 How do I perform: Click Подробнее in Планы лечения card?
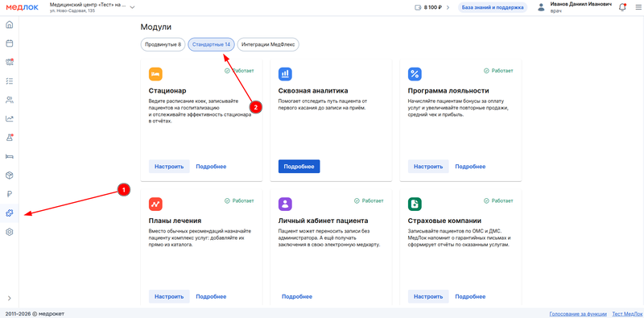tap(211, 296)
